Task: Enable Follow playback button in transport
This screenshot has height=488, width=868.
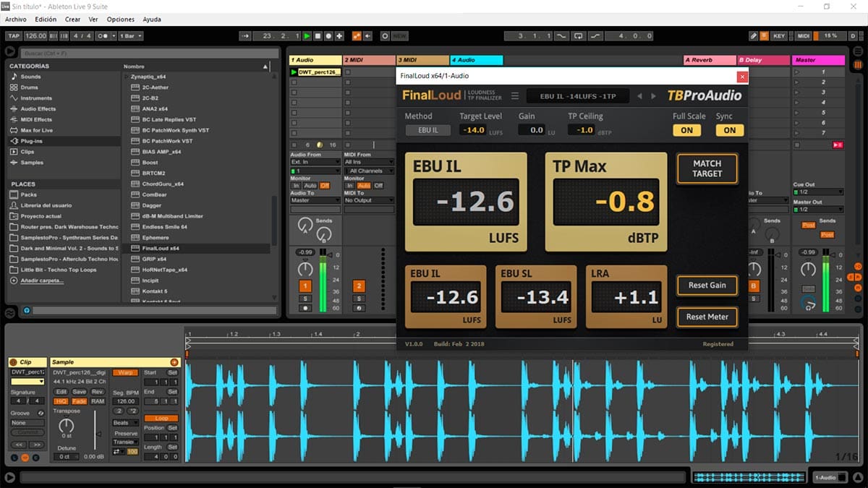Action: coord(245,35)
